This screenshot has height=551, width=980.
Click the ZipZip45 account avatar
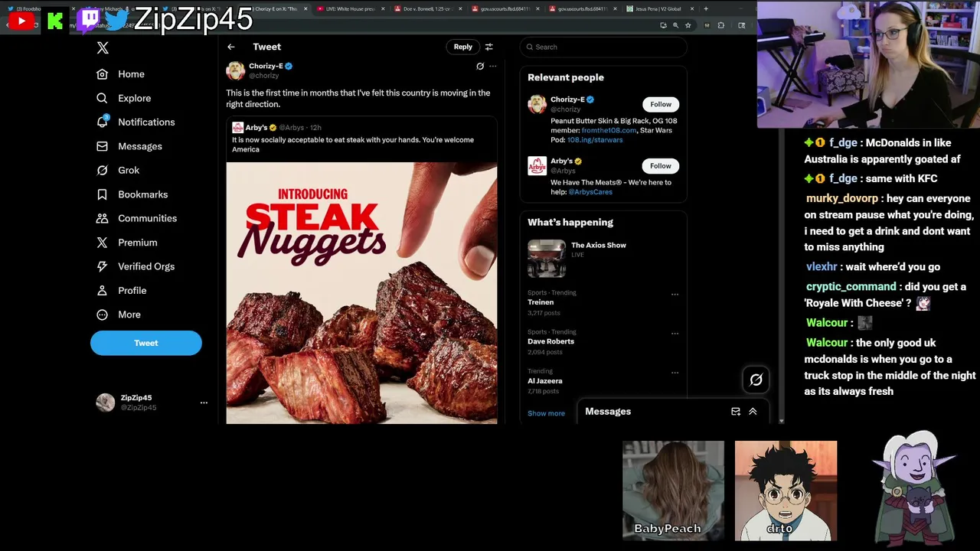106,403
